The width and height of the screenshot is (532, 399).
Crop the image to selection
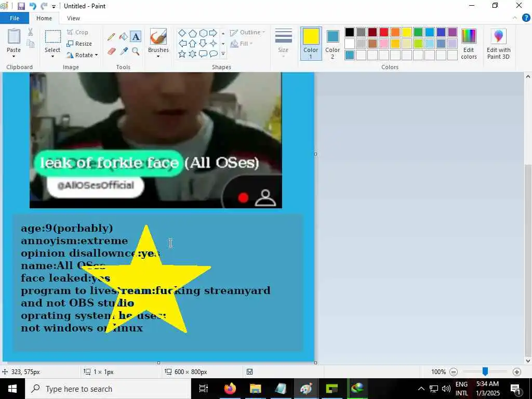click(78, 32)
